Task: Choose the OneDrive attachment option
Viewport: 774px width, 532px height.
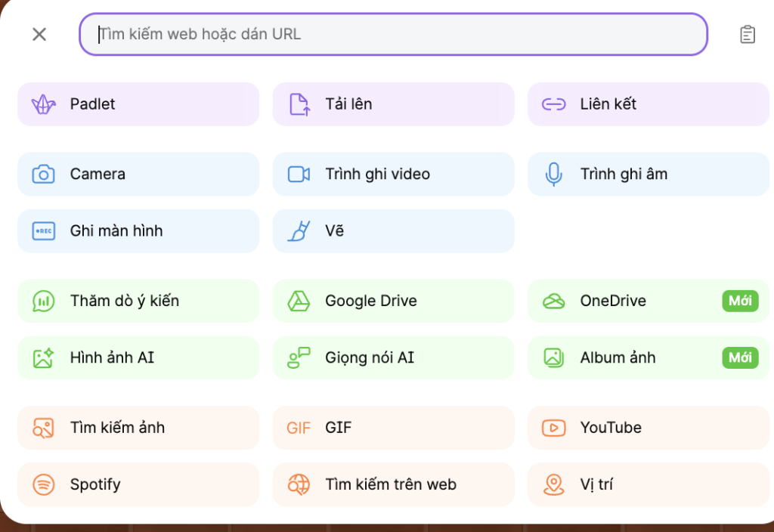Action: [x=648, y=302]
